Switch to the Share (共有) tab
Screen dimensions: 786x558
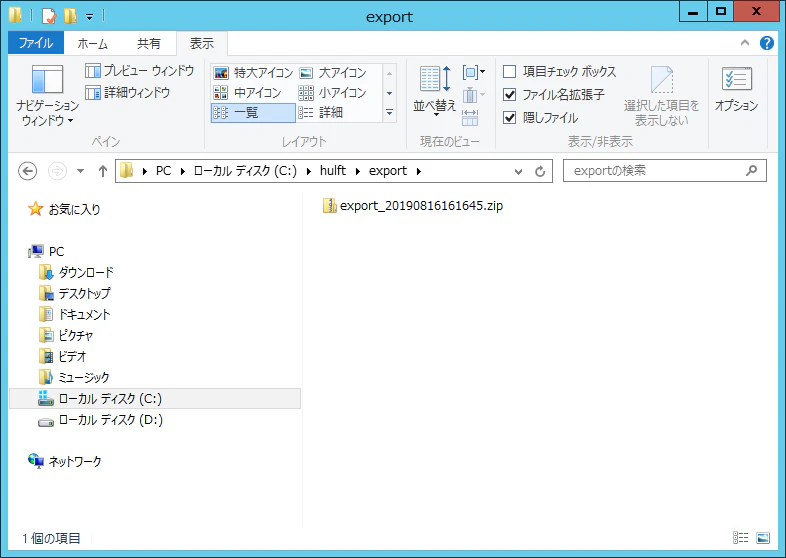[x=149, y=44]
